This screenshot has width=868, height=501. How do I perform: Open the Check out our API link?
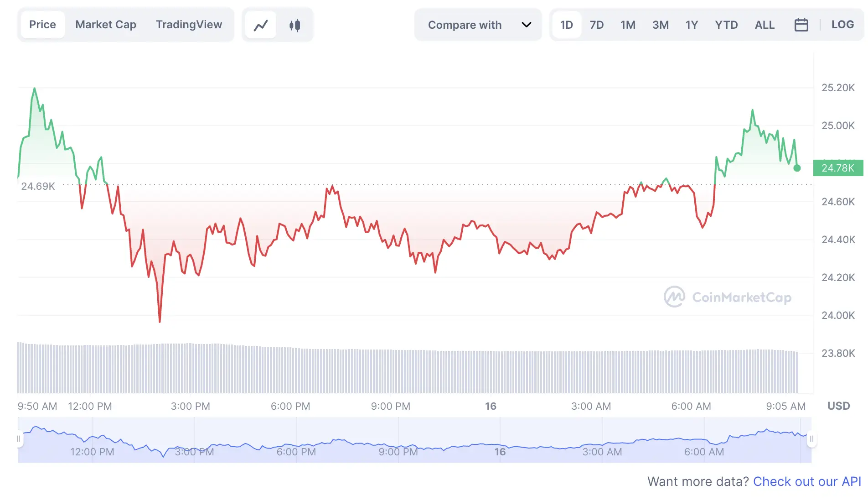click(807, 481)
